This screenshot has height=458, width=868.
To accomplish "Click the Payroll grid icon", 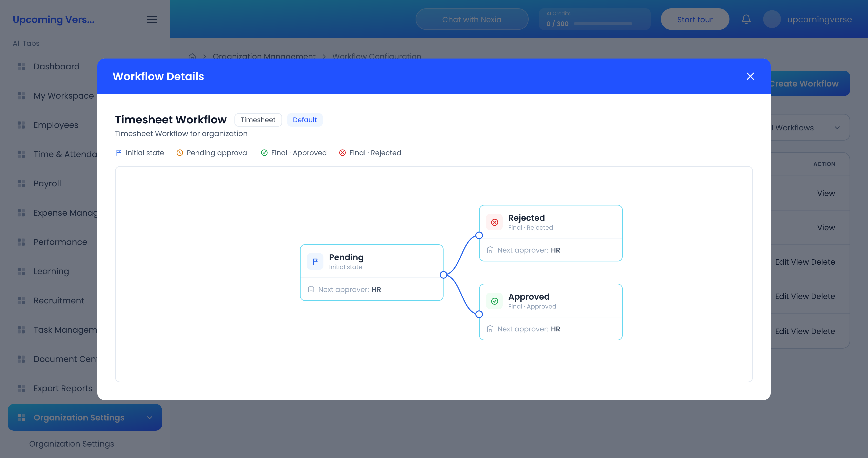I will (21, 183).
